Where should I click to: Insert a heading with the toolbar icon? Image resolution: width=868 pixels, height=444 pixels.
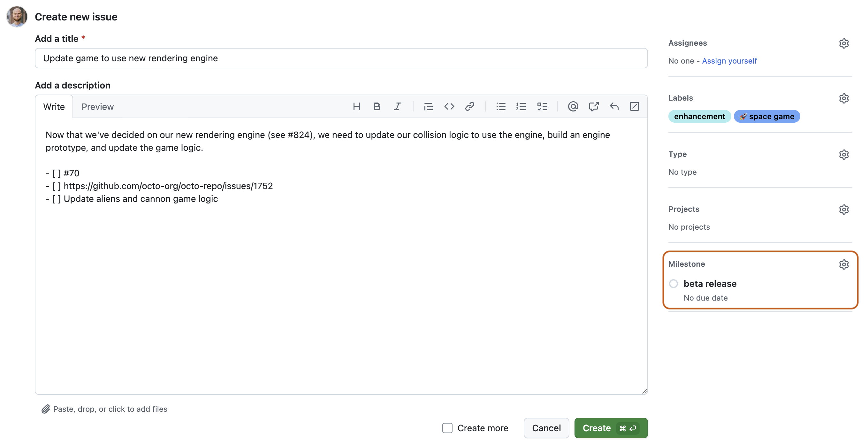(356, 107)
